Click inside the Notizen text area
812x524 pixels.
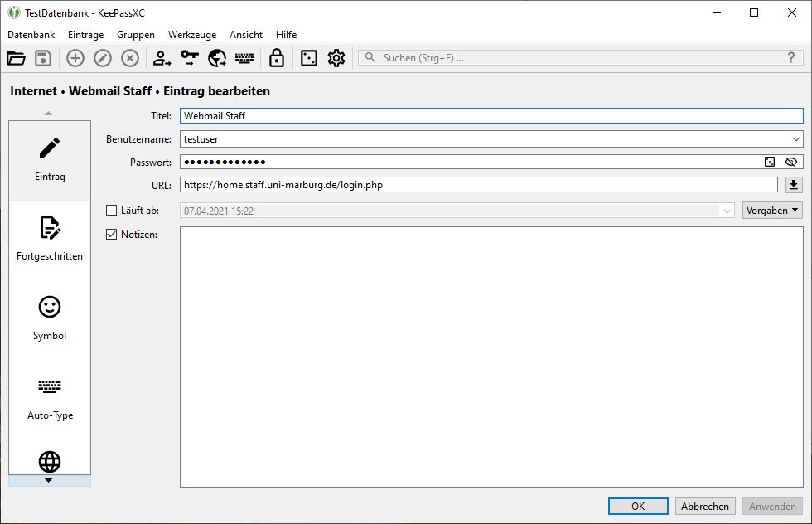pos(491,357)
